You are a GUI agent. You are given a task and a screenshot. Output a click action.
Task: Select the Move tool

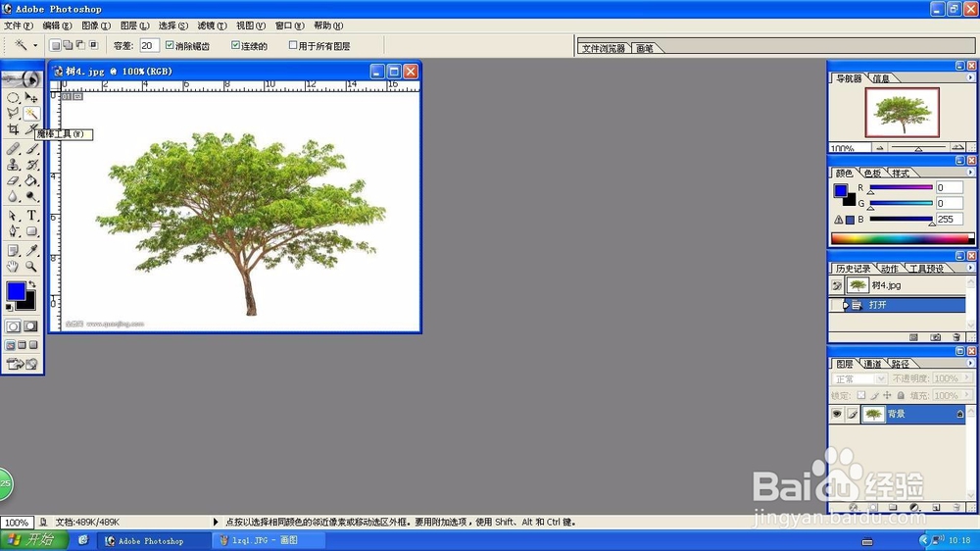(x=31, y=98)
